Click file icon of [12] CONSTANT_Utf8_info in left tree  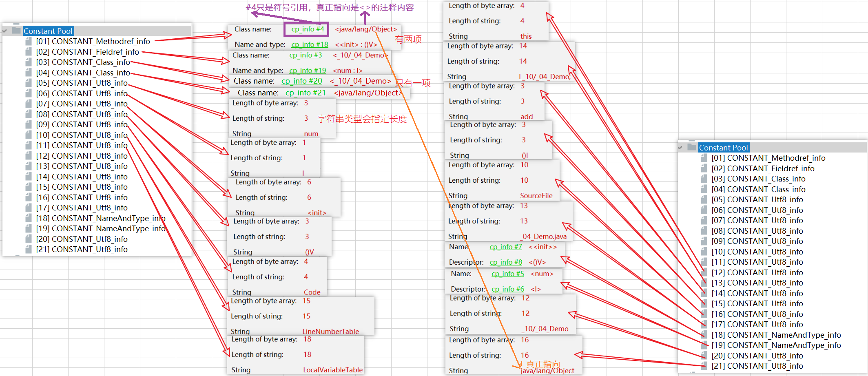[x=29, y=156]
